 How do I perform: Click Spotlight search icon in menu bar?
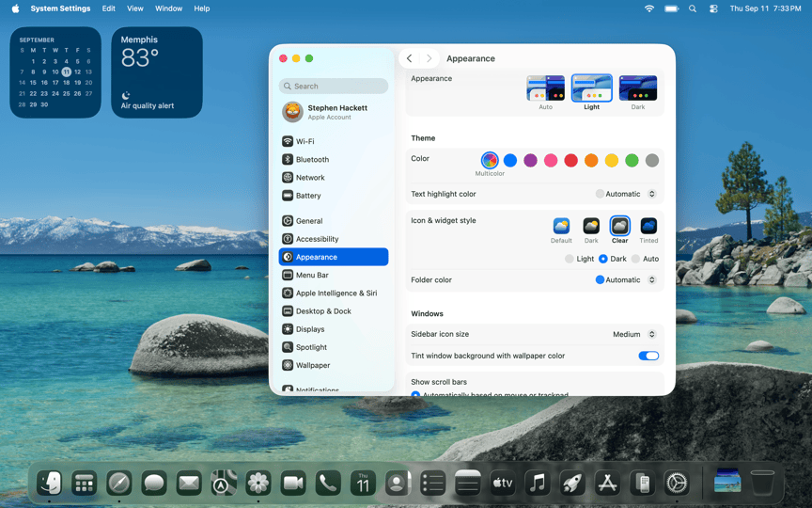(x=693, y=8)
